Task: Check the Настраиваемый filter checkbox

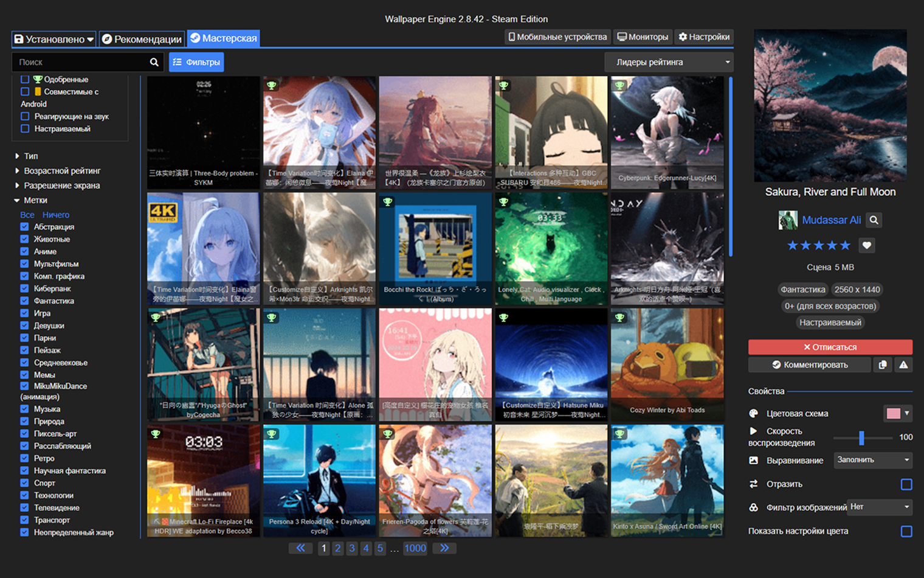Action: pyautogui.click(x=25, y=128)
